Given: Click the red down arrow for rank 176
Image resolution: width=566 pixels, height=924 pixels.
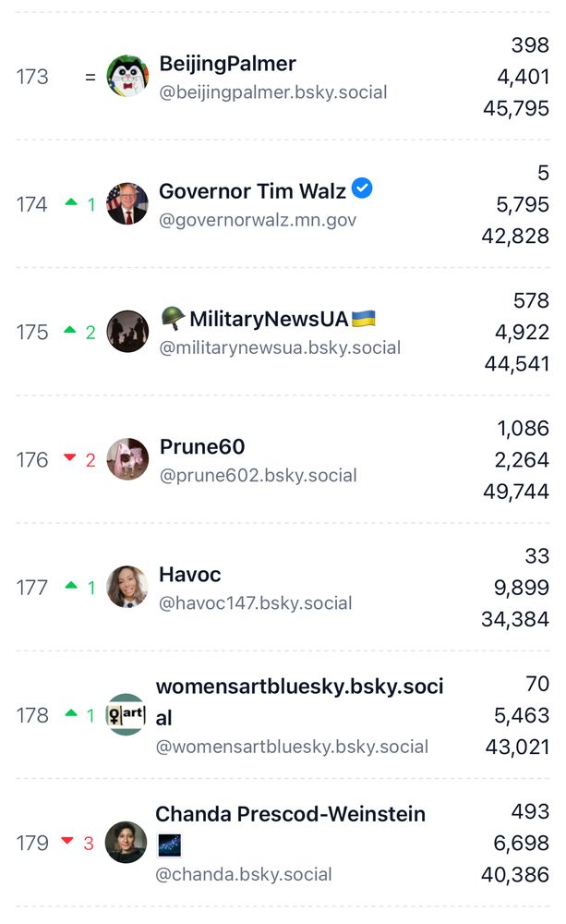Looking at the screenshot, I should pyautogui.click(x=71, y=459).
